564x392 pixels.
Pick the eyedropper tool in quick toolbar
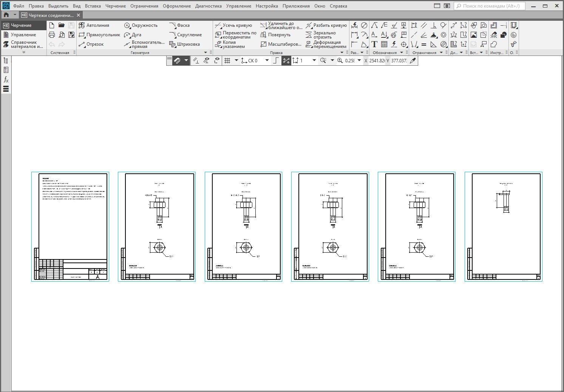click(413, 60)
